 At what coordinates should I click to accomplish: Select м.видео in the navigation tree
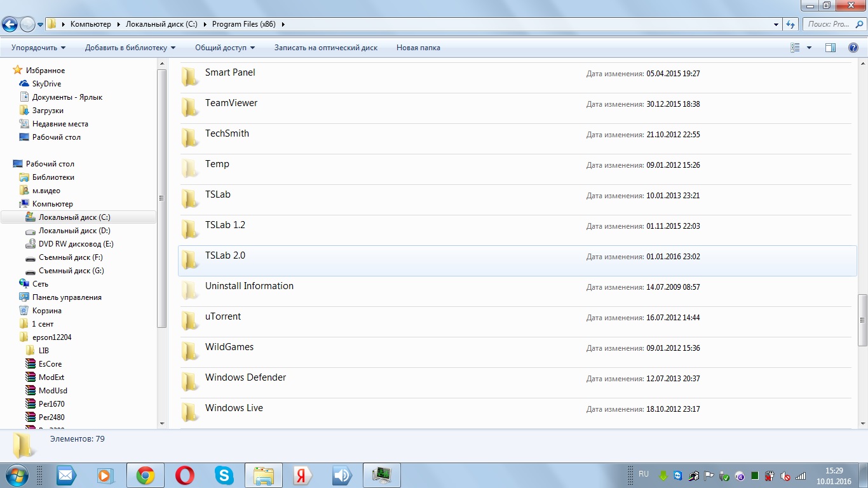46,191
